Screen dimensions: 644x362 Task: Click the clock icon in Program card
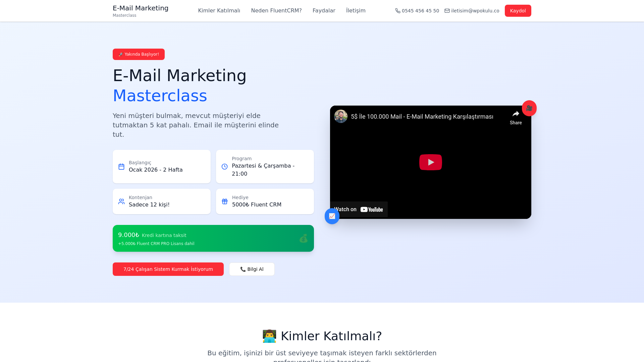click(x=225, y=167)
